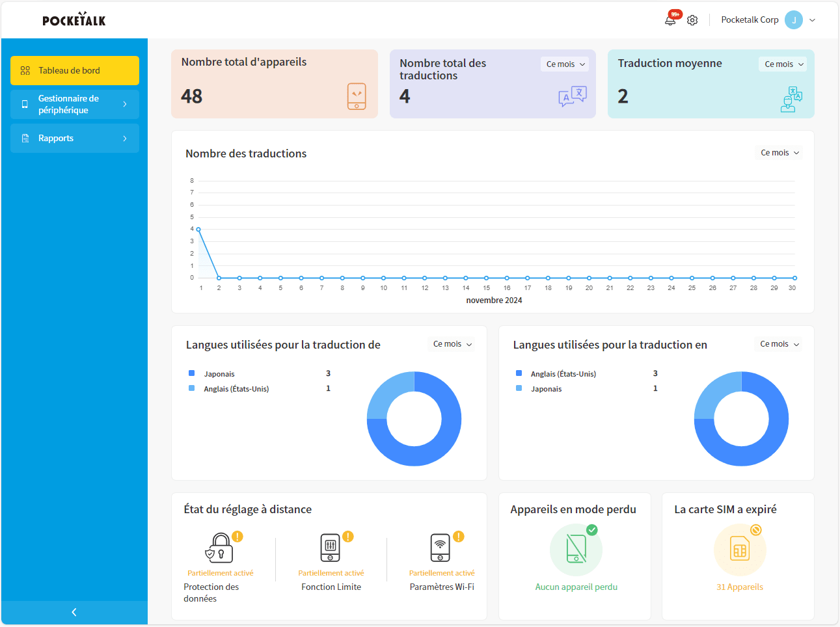Click the donut chart for traduction en
The image size is (840, 627).
click(741, 419)
